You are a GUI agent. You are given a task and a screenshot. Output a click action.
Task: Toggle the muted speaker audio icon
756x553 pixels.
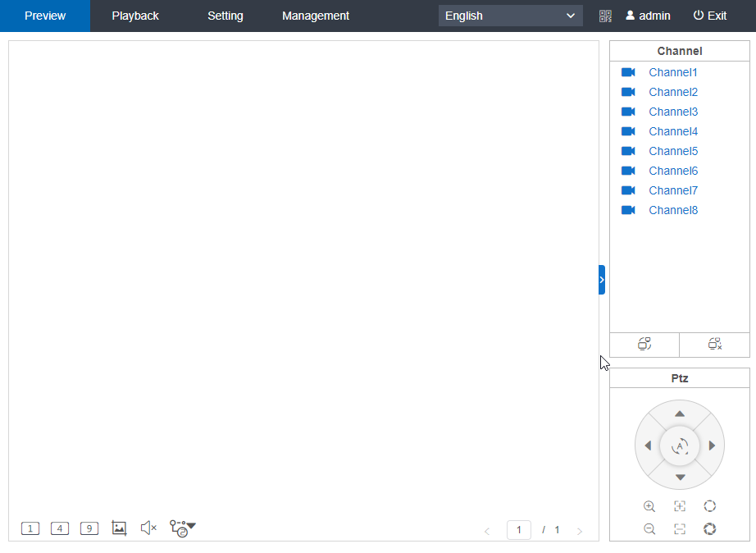148,528
